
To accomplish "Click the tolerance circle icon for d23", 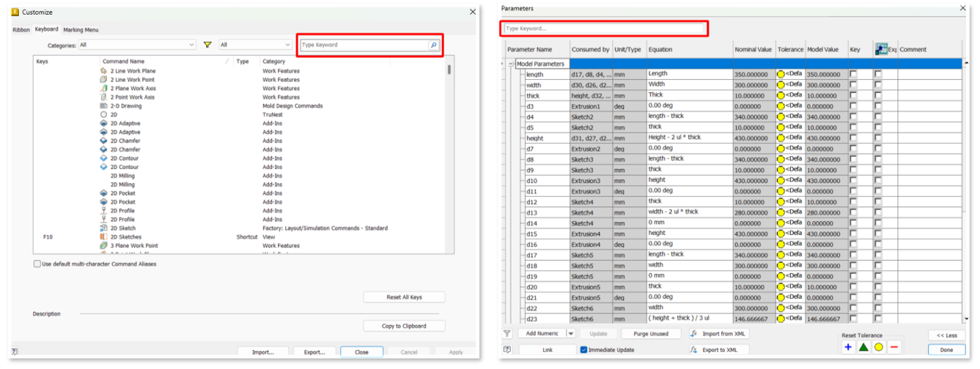I will tap(781, 319).
